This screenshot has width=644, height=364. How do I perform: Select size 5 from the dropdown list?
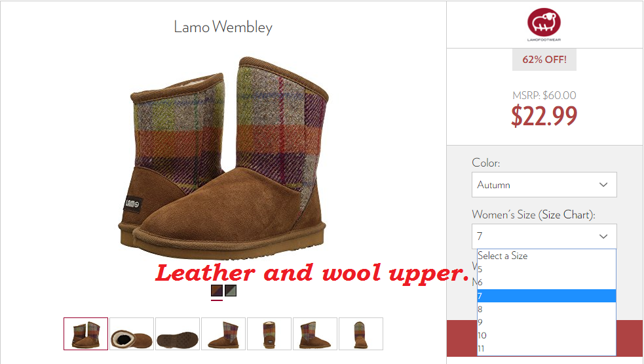pyautogui.click(x=546, y=270)
